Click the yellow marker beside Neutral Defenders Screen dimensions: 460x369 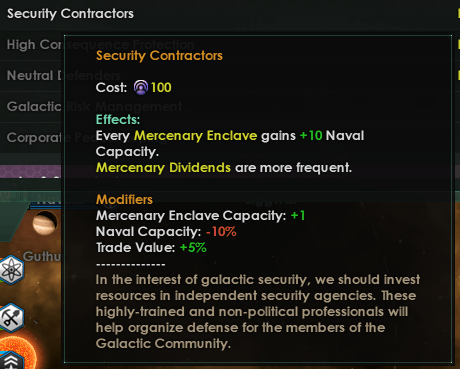[459, 75]
